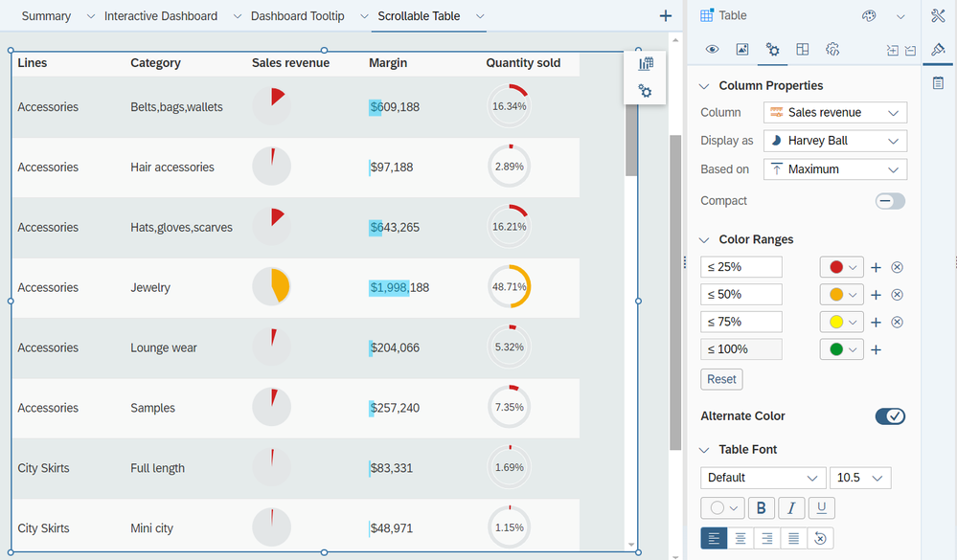957x560 pixels.
Task: Align table text left
Action: pyautogui.click(x=714, y=538)
